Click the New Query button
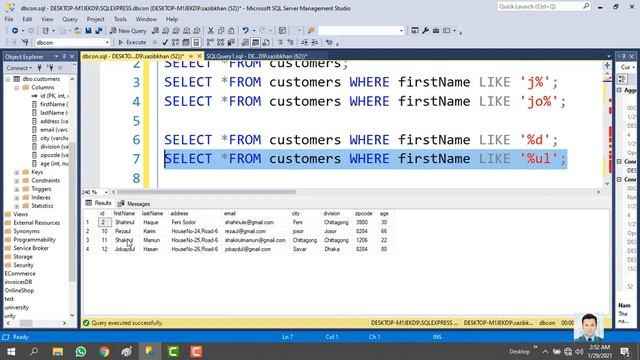 point(128,31)
